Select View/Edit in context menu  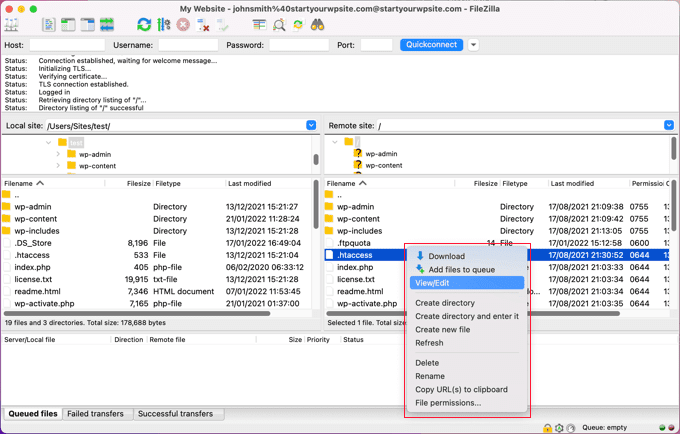pyautogui.click(x=467, y=283)
